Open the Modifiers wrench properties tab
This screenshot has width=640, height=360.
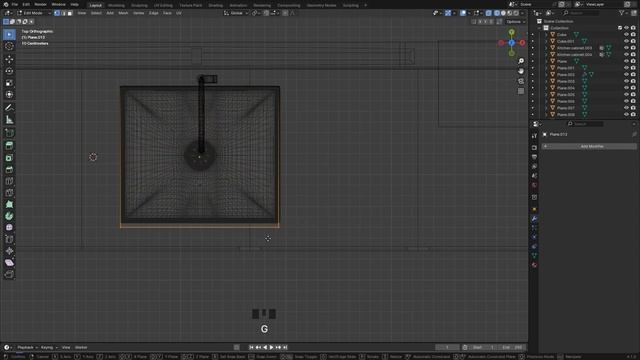(534, 219)
